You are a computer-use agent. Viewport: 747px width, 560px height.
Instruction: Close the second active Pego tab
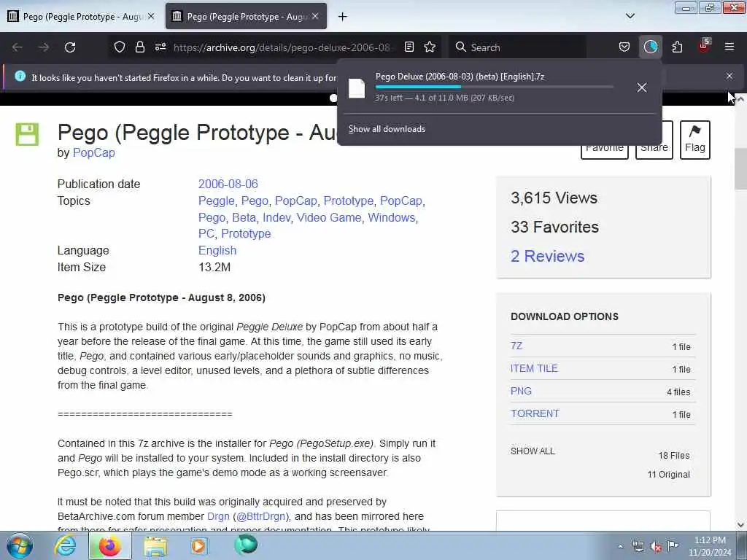coord(315,16)
